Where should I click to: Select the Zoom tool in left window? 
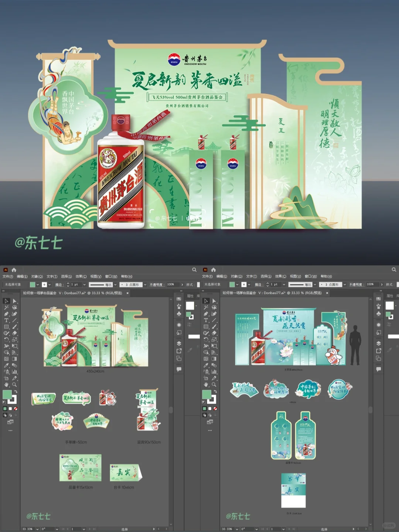(x=15, y=385)
